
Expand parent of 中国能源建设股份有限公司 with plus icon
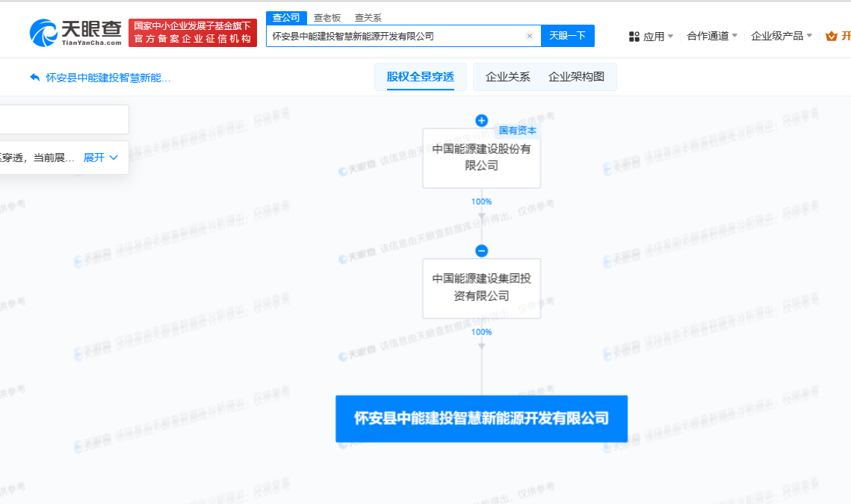click(481, 120)
